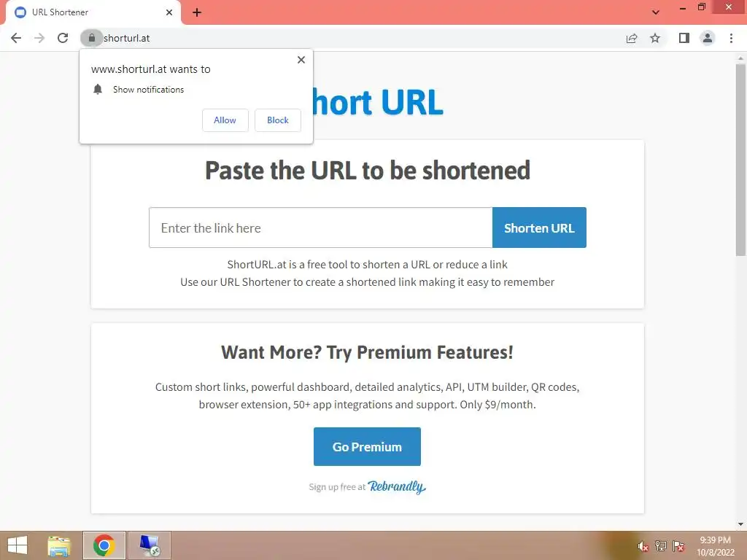Click the muted volume tray icon

tap(643, 546)
